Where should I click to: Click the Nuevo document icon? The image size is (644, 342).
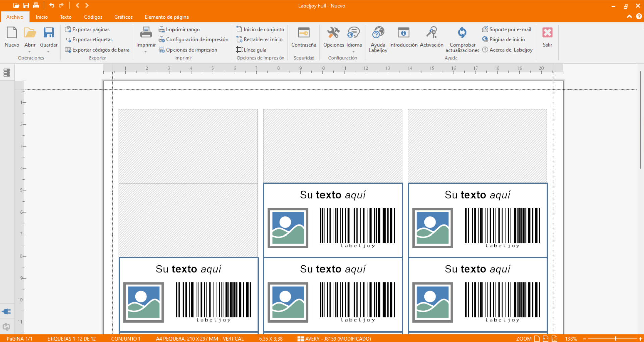point(12,33)
